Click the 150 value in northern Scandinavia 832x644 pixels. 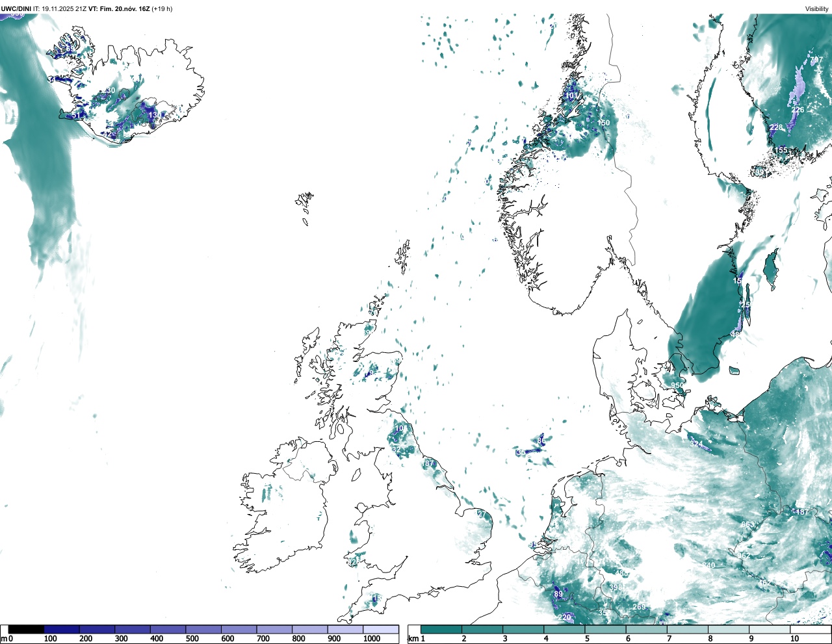pos(604,123)
